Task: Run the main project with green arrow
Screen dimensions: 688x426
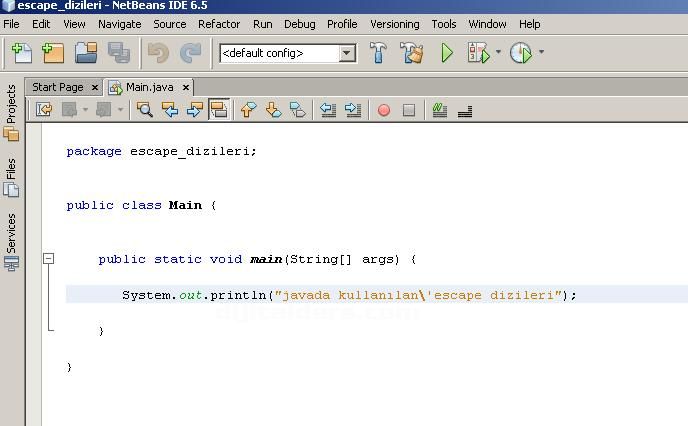Action: [x=447, y=53]
